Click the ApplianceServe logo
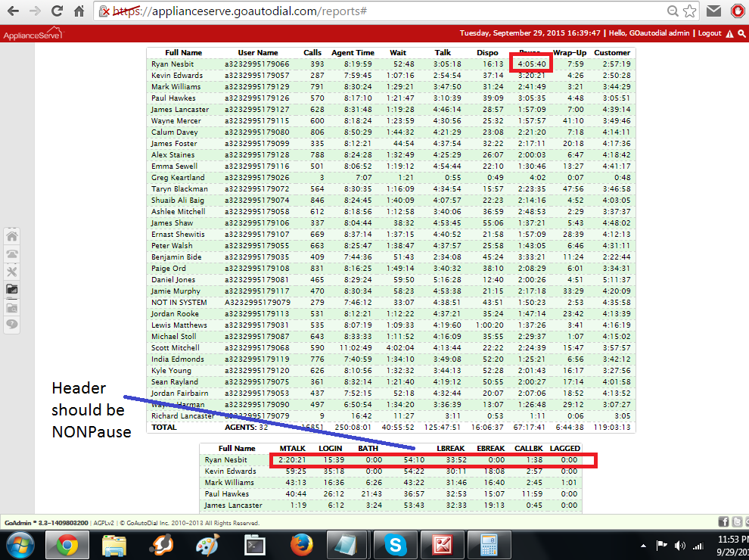Screen dimensions: 749x560 tap(33, 33)
